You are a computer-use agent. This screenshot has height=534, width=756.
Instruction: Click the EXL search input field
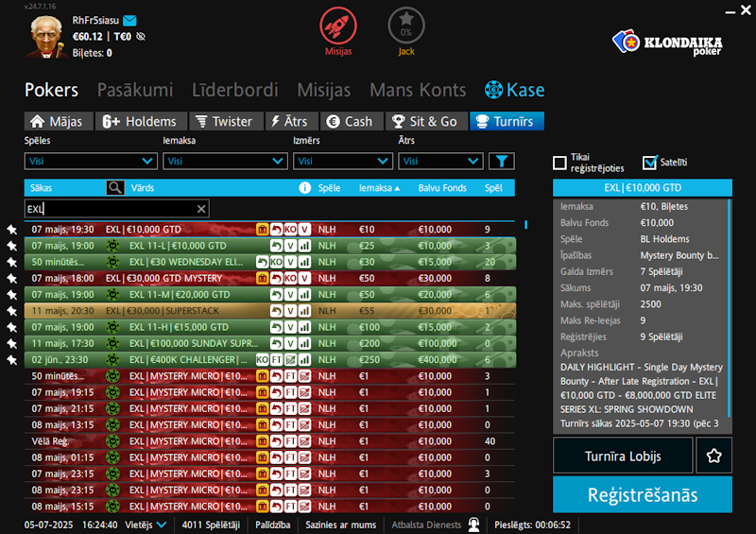116,209
